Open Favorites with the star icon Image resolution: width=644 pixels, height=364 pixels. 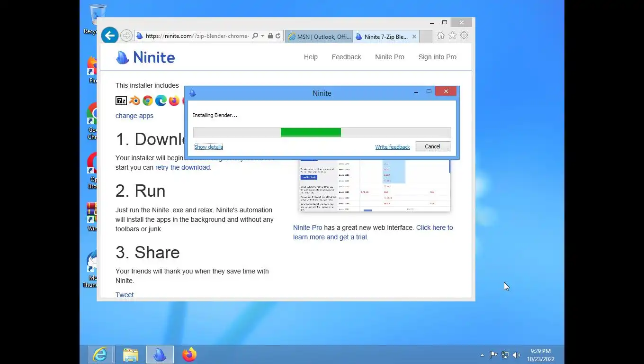[452, 36]
